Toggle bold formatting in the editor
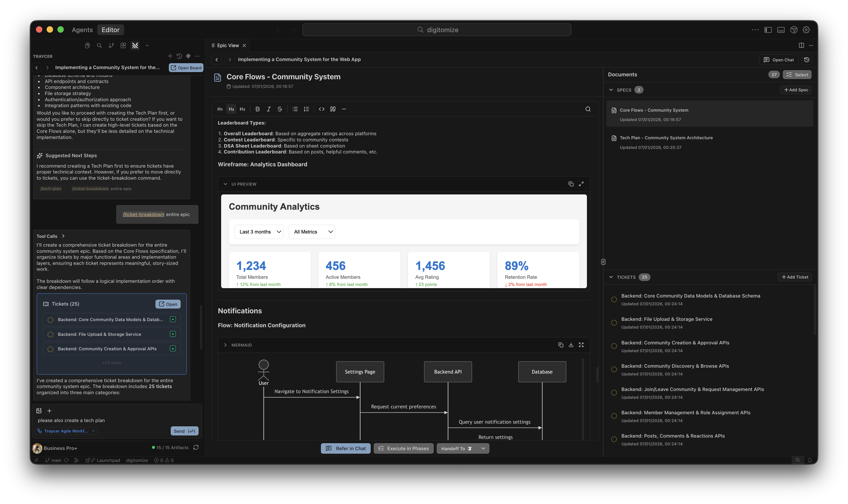Image resolution: width=848 pixels, height=504 pixels. (257, 109)
